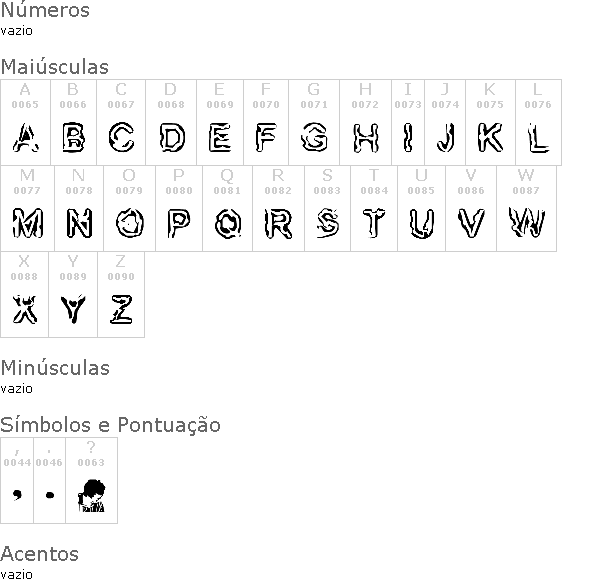Viewport: 590px width, 581px height.
Task: Choose the letter L glyph 0076
Action: [x=538, y=122]
